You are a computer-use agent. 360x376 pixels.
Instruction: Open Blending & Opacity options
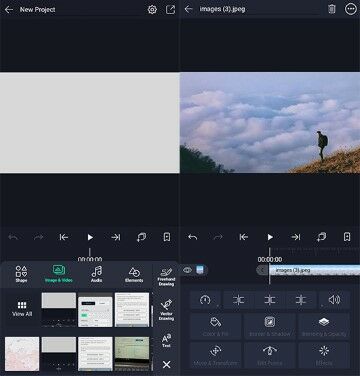(324, 326)
